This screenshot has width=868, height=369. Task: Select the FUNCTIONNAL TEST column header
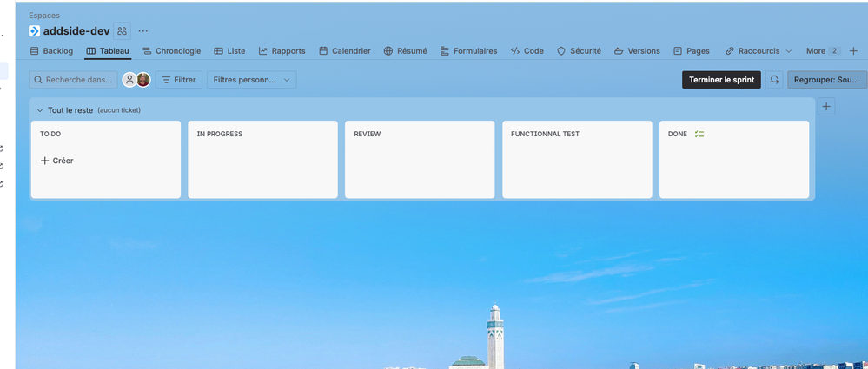pyautogui.click(x=546, y=134)
